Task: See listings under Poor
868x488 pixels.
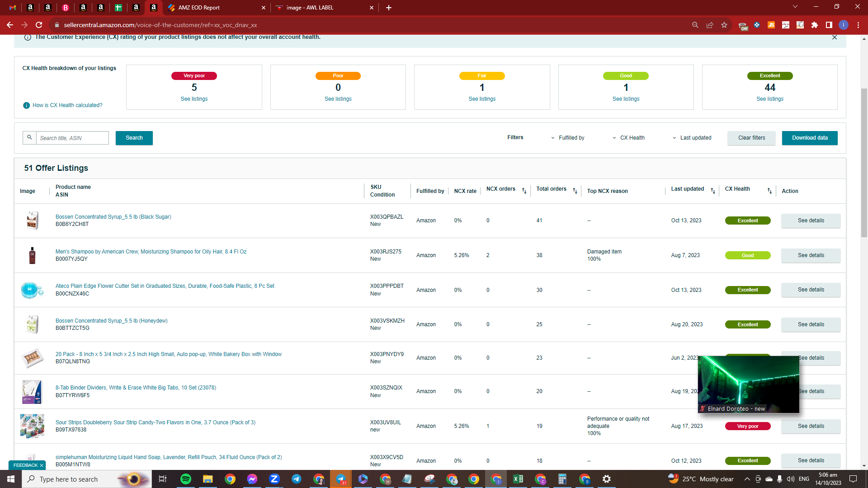Action: tap(338, 99)
